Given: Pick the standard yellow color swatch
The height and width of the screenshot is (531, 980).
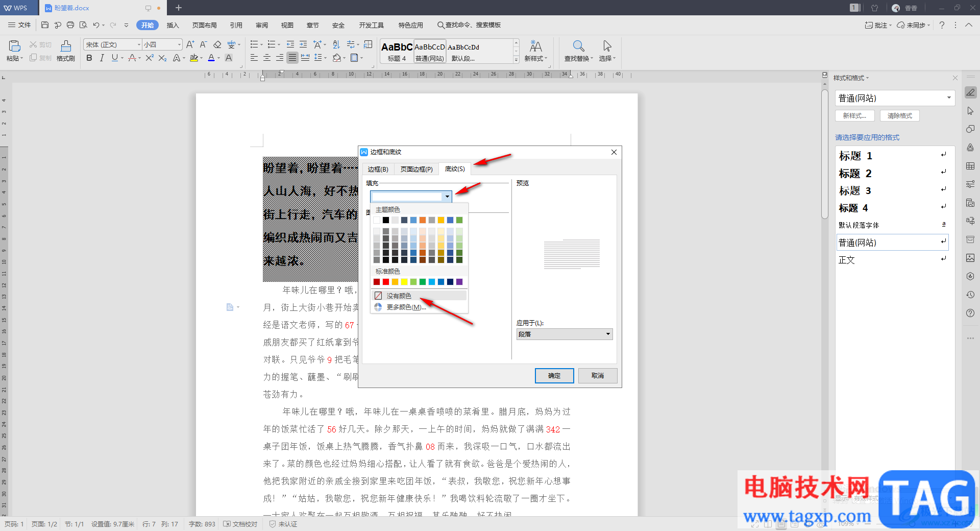Looking at the screenshot, I should (404, 282).
